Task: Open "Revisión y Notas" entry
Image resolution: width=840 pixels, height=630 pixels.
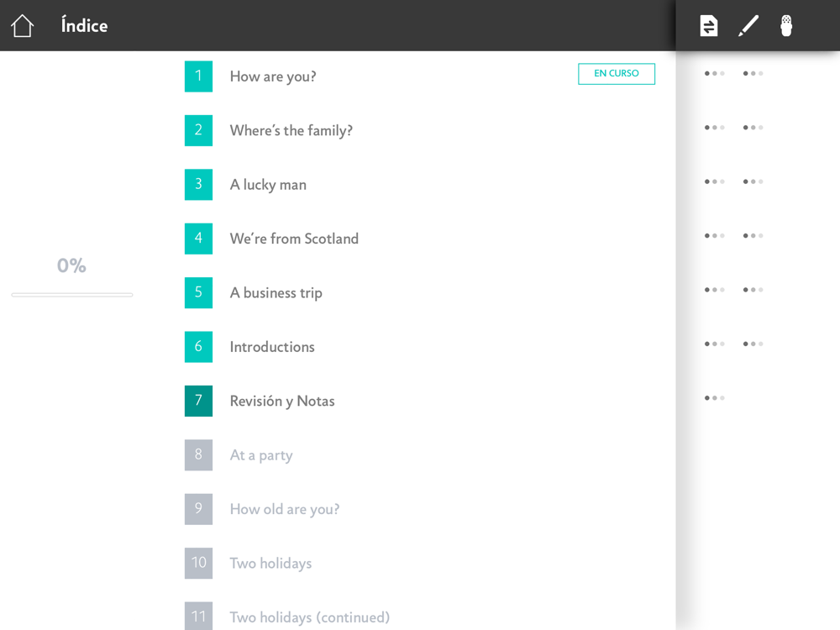Action: click(282, 401)
